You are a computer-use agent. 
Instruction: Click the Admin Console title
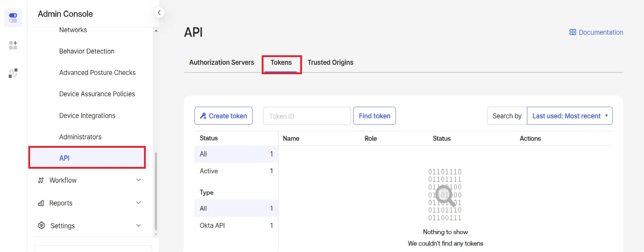coord(65,14)
